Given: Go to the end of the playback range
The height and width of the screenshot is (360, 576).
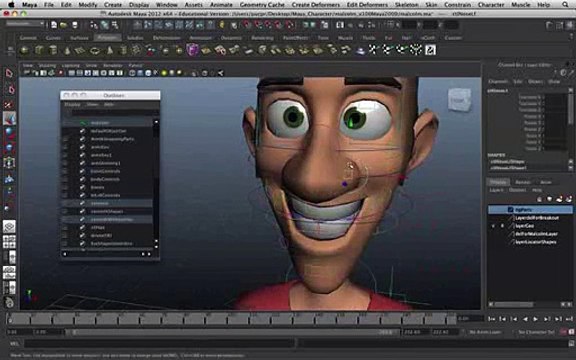Looking at the screenshot, I should coord(569,319).
